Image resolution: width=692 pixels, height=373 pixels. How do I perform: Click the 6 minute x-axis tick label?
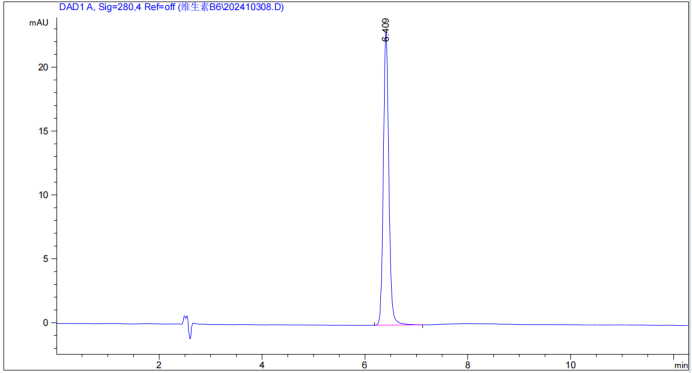(365, 365)
